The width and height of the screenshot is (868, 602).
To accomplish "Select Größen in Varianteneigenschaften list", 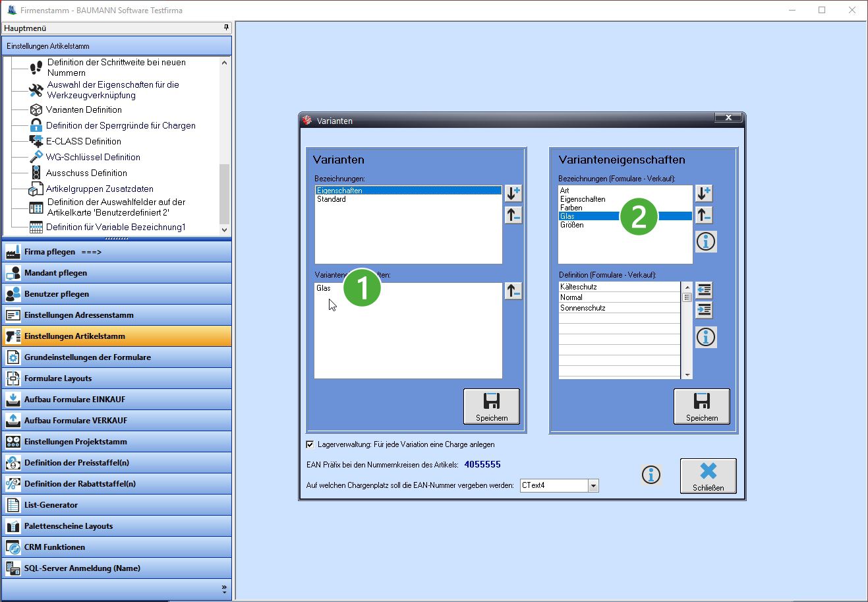I will tap(625, 225).
